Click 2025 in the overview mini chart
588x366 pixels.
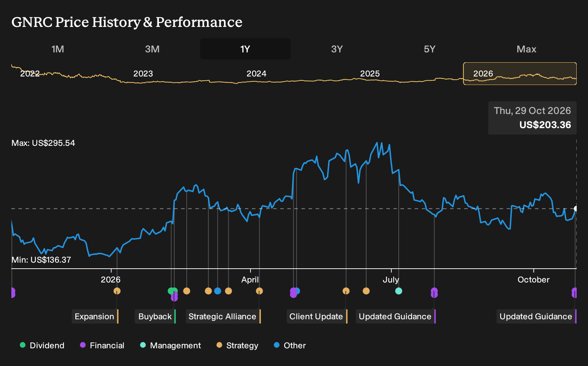tap(370, 74)
